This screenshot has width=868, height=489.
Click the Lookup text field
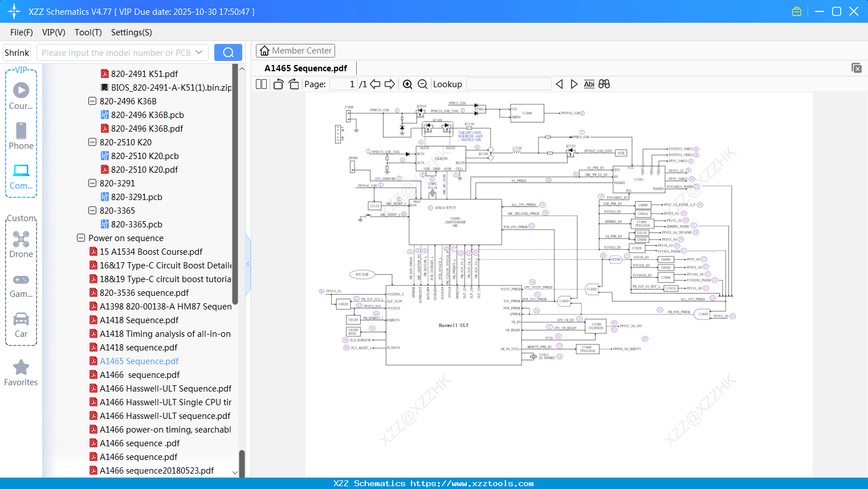509,84
